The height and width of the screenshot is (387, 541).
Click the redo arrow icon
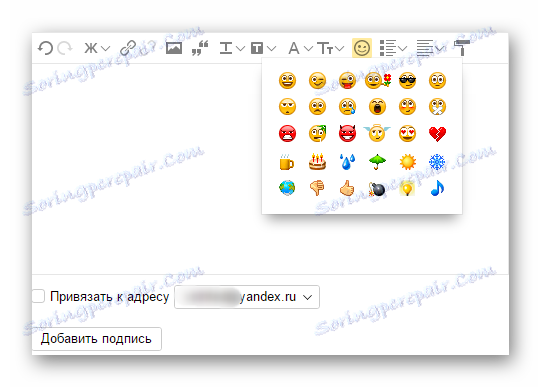65,48
